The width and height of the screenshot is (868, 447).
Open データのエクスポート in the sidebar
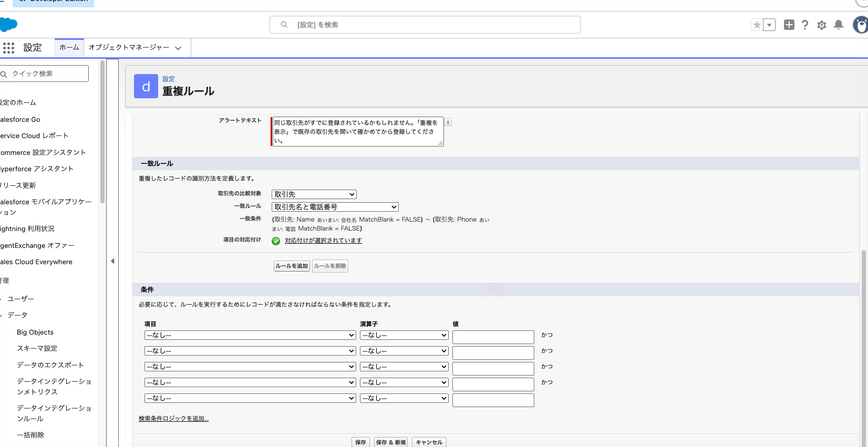50,365
